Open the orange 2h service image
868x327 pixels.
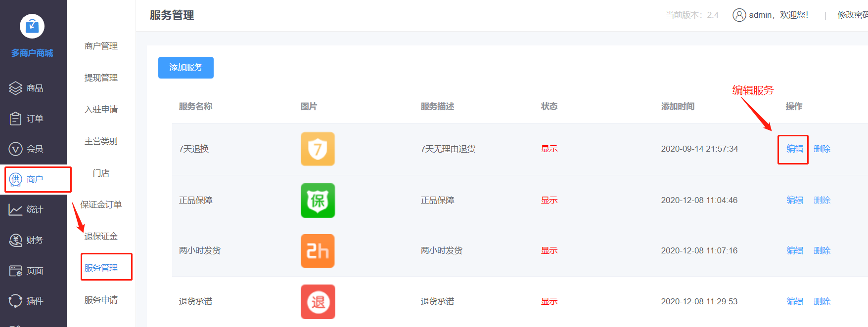[318, 251]
